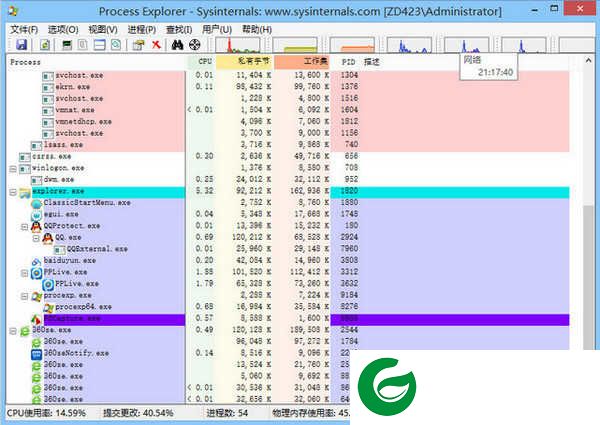Open the 进程(P) menu
Screen dimensions: 600x425
point(142,29)
